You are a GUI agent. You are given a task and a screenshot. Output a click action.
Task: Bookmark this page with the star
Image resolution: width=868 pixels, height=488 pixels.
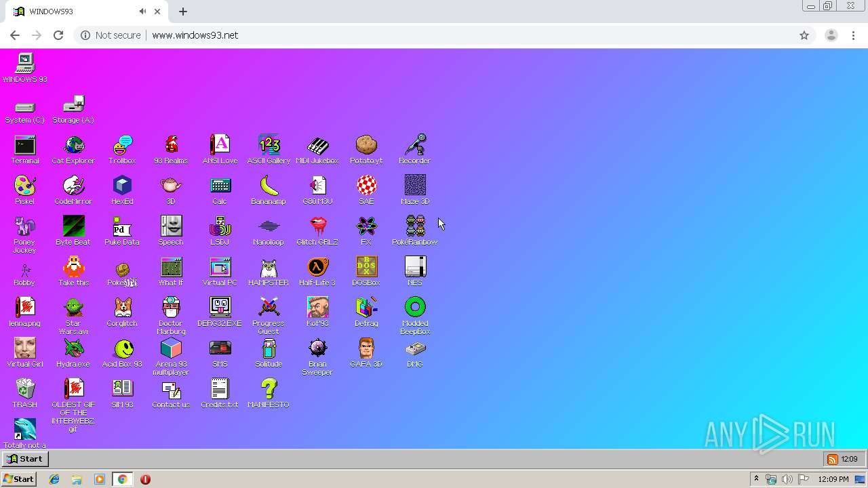[804, 35]
